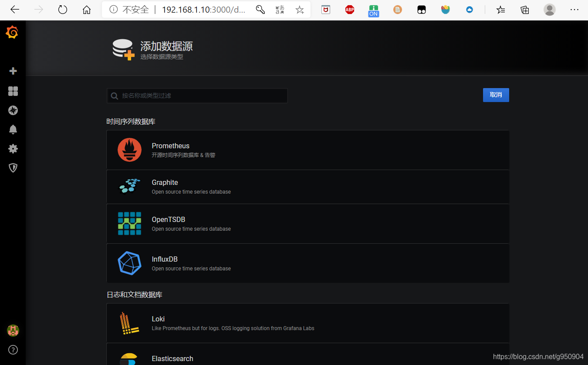The image size is (588, 365).
Task: Click the InfluxDB polyhedron logo
Action: [129, 263]
